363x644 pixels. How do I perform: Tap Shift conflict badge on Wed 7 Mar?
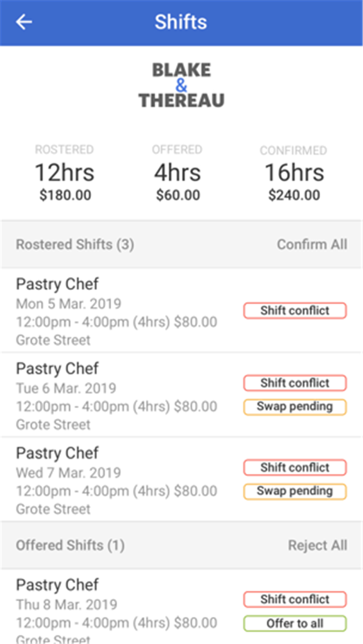(295, 468)
